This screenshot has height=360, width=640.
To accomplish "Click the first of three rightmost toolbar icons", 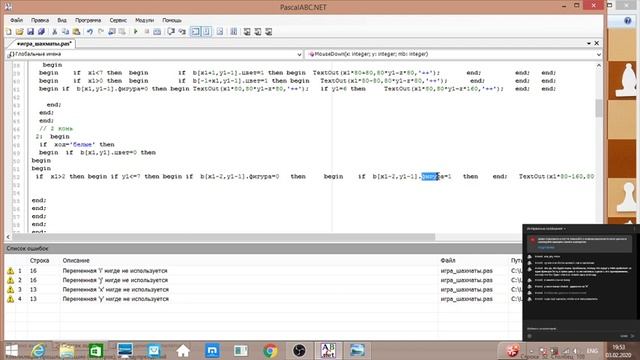I will click(247, 31).
